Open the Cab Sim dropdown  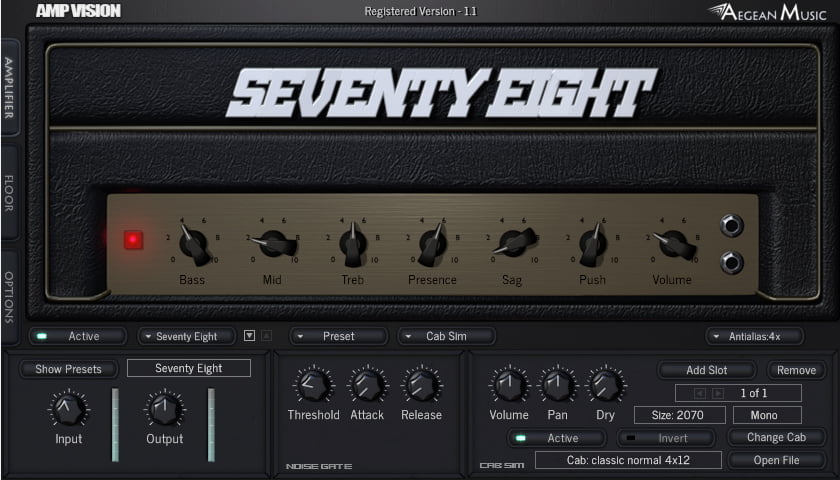(446, 336)
